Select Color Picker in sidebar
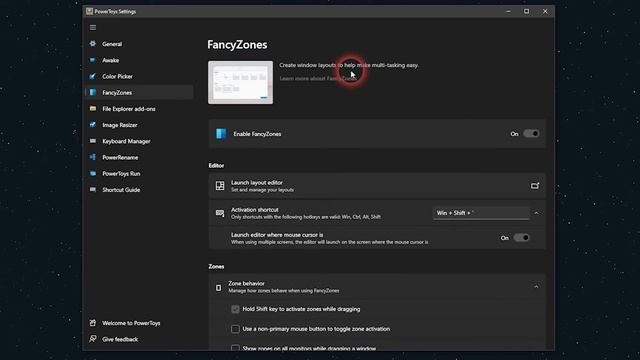The image size is (640, 360). (x=139, y=76)
